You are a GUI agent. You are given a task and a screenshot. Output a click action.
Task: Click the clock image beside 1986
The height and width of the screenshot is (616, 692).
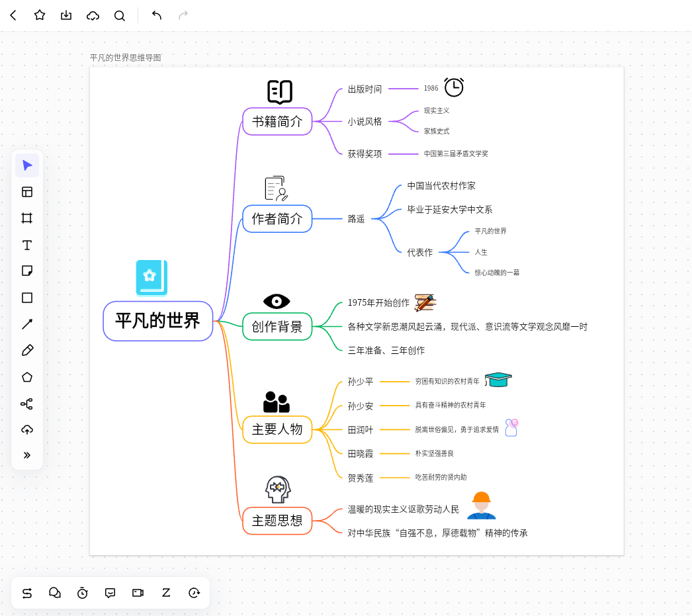coord(454,87)
